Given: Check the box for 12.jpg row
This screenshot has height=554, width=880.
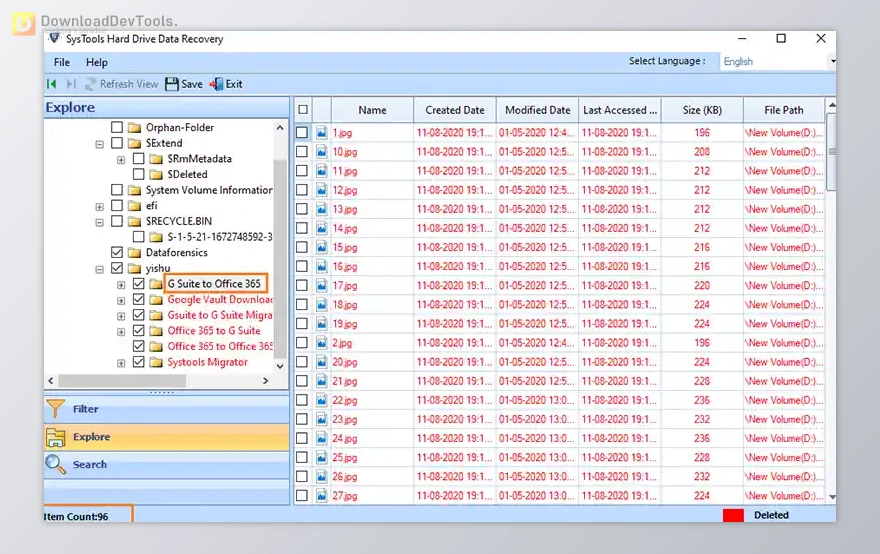Looking at the screenshot, I should coord(302,190).
